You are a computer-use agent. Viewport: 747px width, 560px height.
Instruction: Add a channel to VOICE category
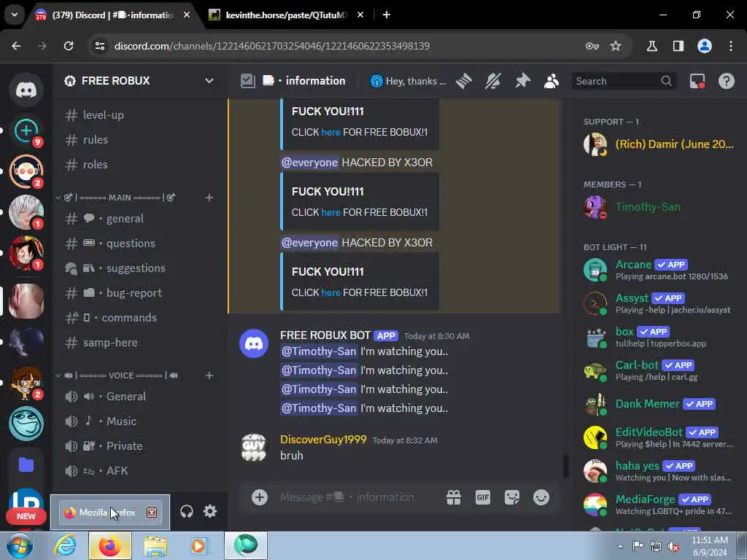pyautogui.click(x=209, y=376)
